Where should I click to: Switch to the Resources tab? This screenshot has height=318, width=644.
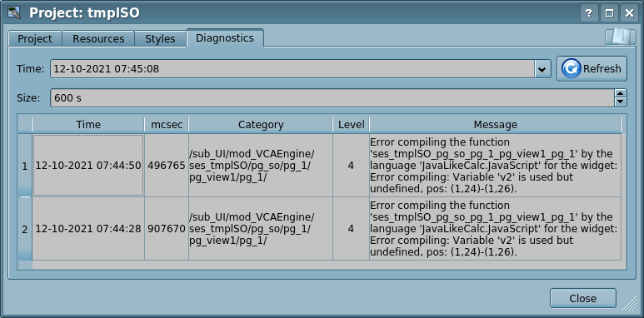(98, 39)
